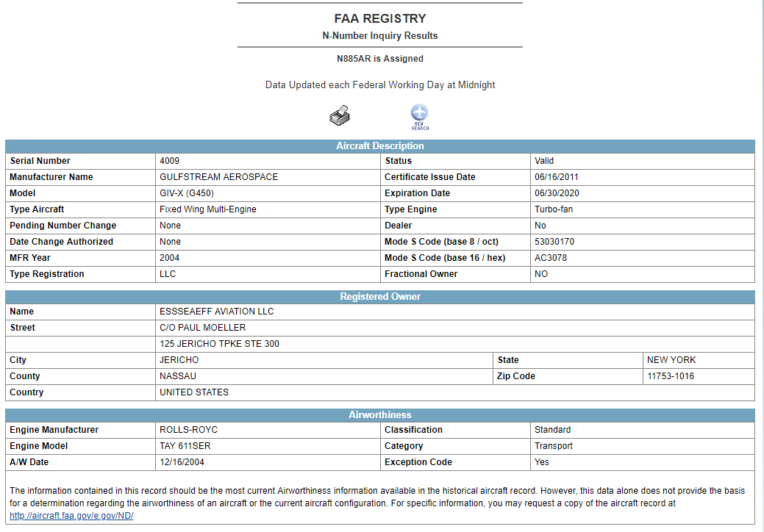Screen dimensions: 764x532
Task: Select A/W date 12/16/2004
Action: [x=182, y=462]
